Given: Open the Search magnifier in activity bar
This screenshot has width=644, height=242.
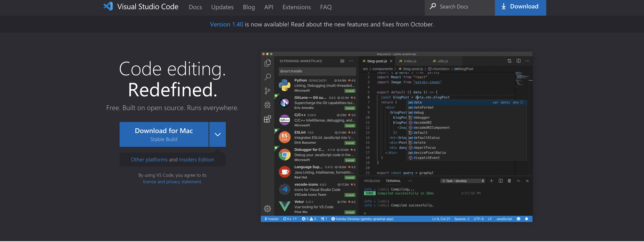Looking at the screenshot, I should coord(268,77).
